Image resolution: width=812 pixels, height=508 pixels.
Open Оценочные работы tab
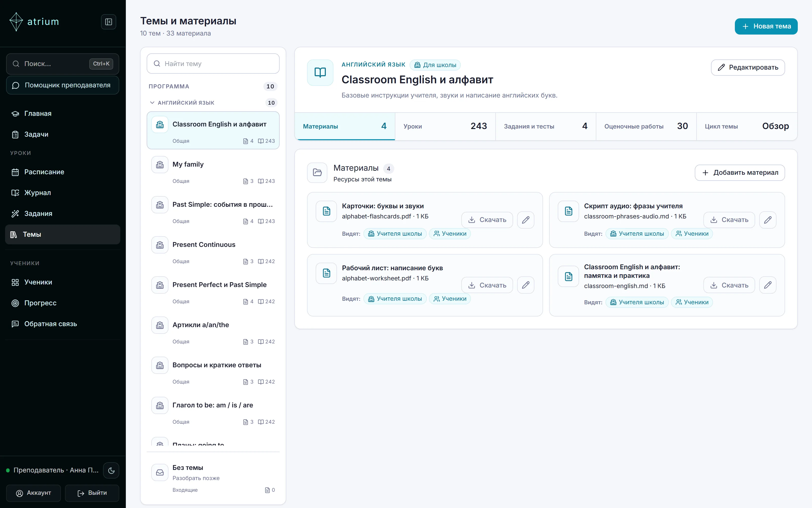pos(646,126)
